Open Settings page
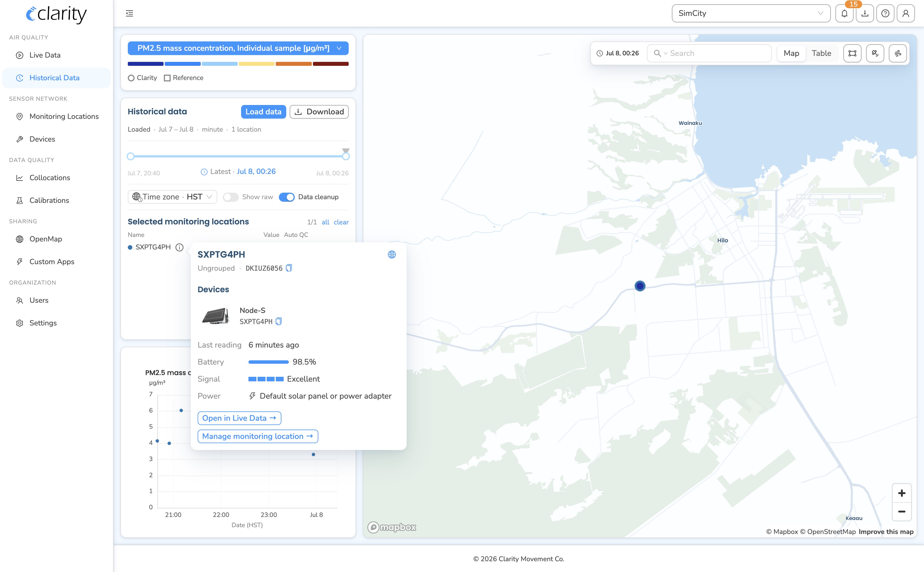The image size is (924, 572). tap(57, 323)
